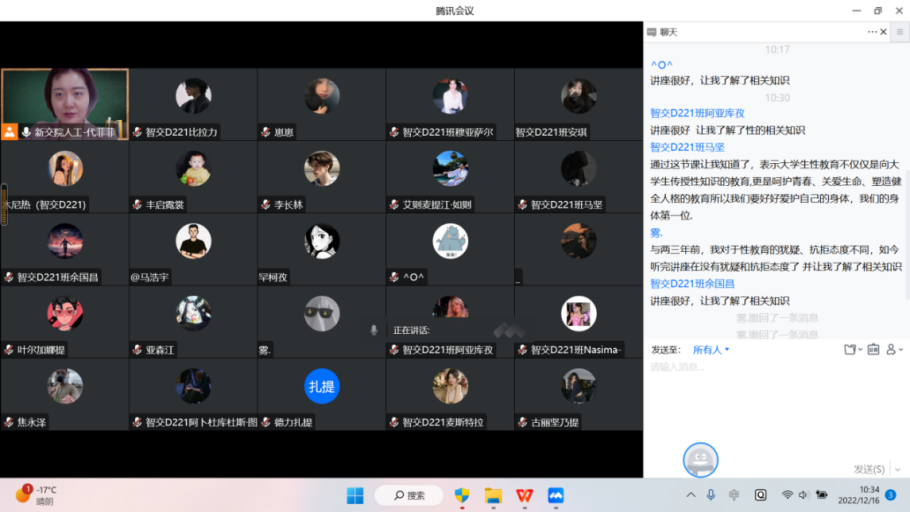Click the 发送(S) send button
The image size is (910, 512).
coord(868,469)
